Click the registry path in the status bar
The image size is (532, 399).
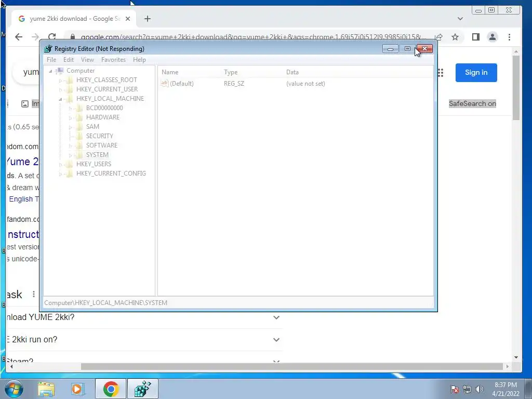pyautogui.click(x=105, y=303)
